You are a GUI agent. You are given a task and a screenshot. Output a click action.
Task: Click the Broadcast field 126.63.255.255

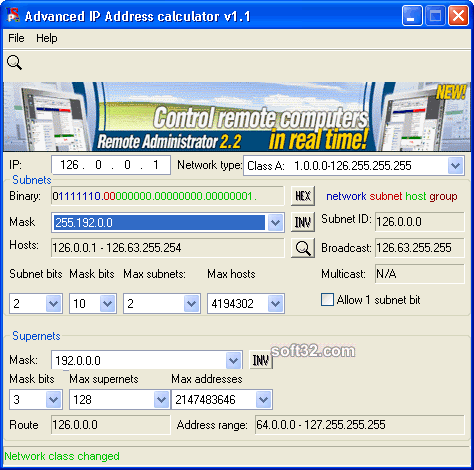[x=420, y=248]
